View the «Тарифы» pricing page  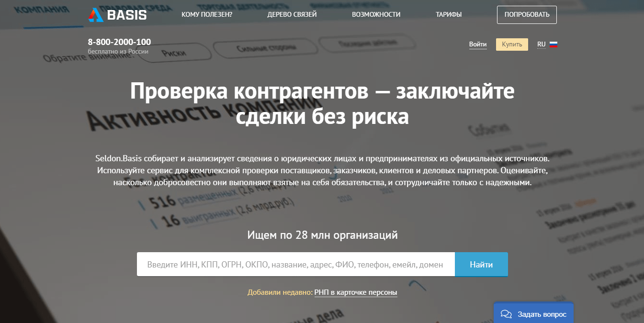coord(449,14)
